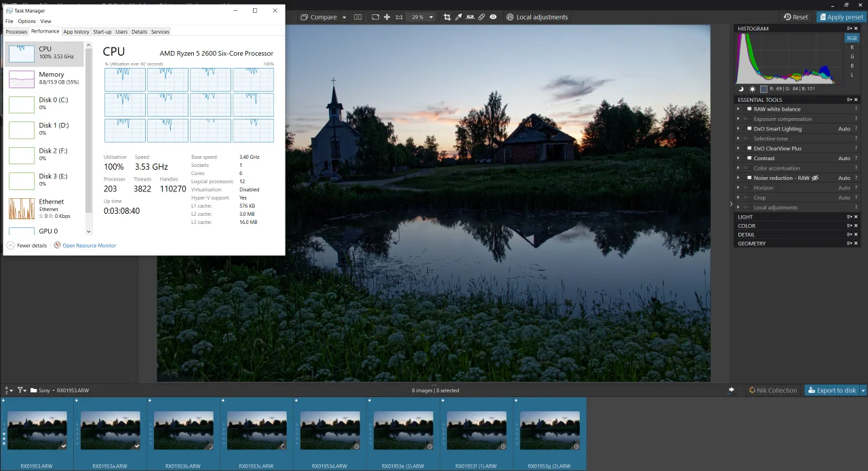Select the Crop tool in the toolbar
Viewport: 868px width, 471px height.
pos(447,17)
